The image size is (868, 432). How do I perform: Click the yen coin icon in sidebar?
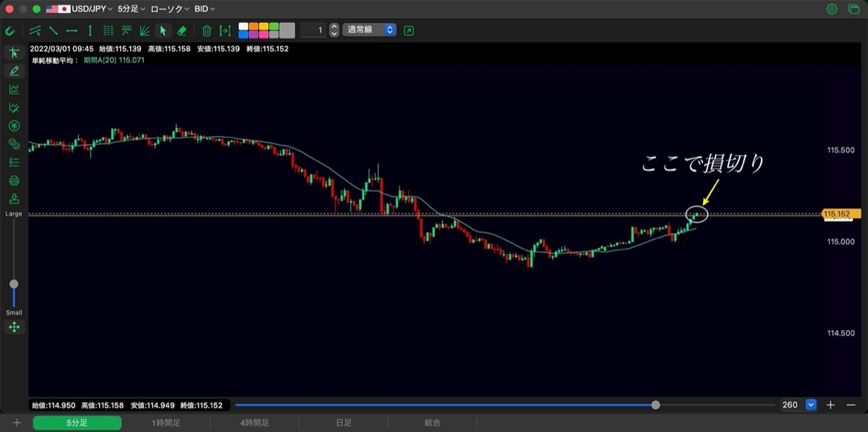pyautogui.click(x=14, y=126)
